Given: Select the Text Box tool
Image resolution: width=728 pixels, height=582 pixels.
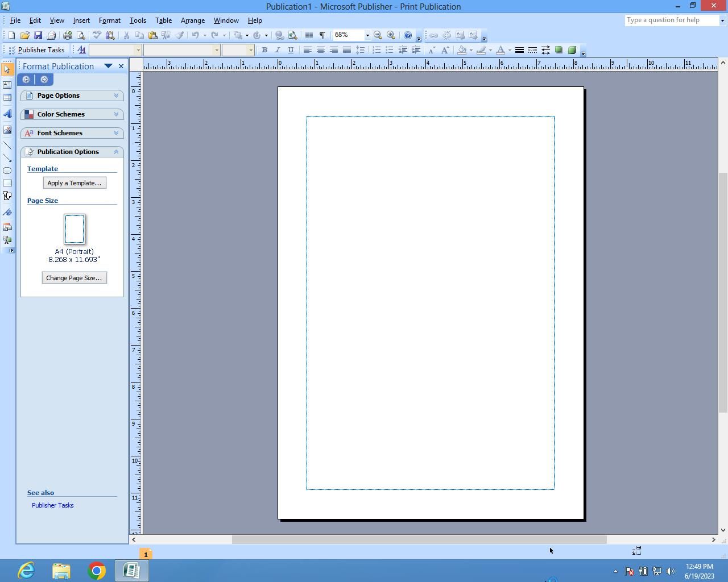Looking at the screenshot, I should (7, 85).
